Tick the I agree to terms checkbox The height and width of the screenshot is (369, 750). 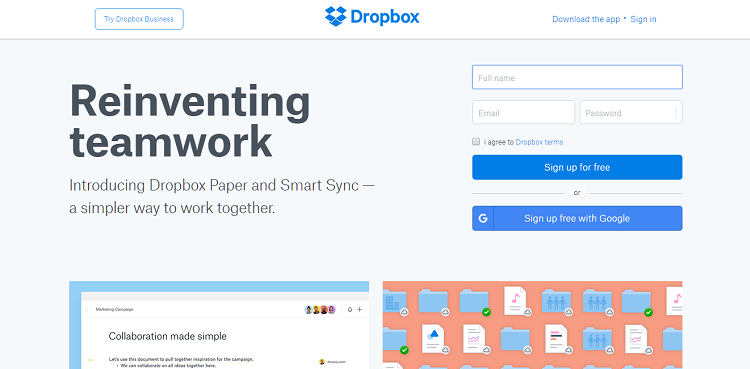(476, 142)
